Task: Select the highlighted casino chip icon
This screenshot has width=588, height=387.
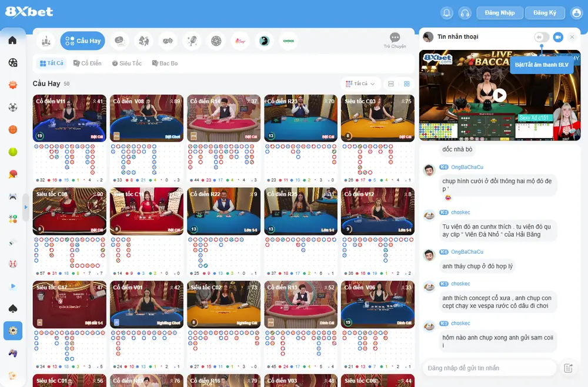Action: [13, 331]
